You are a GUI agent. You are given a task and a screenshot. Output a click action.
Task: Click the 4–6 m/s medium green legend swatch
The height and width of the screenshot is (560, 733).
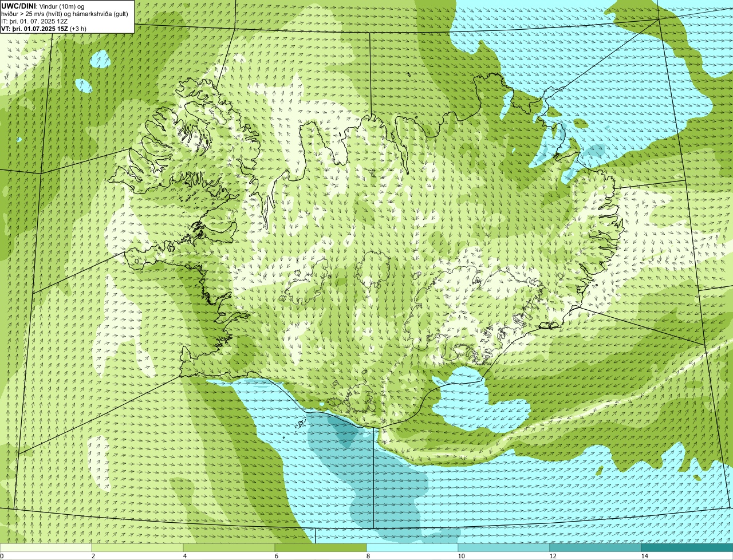pos(229,548)
